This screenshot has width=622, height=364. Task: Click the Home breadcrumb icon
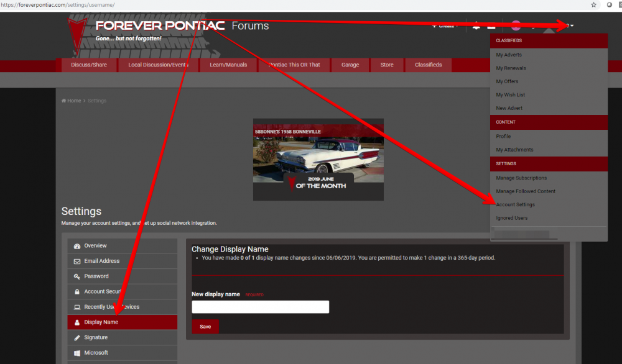tap(64, 101)
